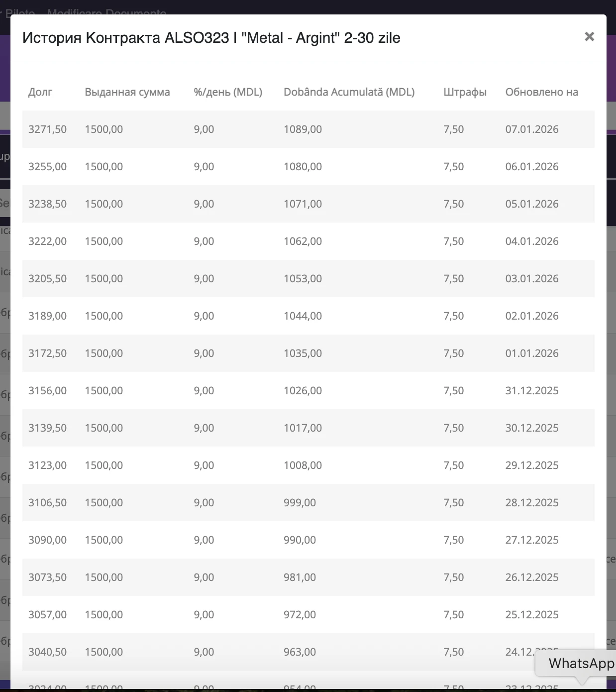Click the %/день (MDL) column header
The height and width of the screenshot is (692, 616).
pyautogui.click(x=228, y=92)
